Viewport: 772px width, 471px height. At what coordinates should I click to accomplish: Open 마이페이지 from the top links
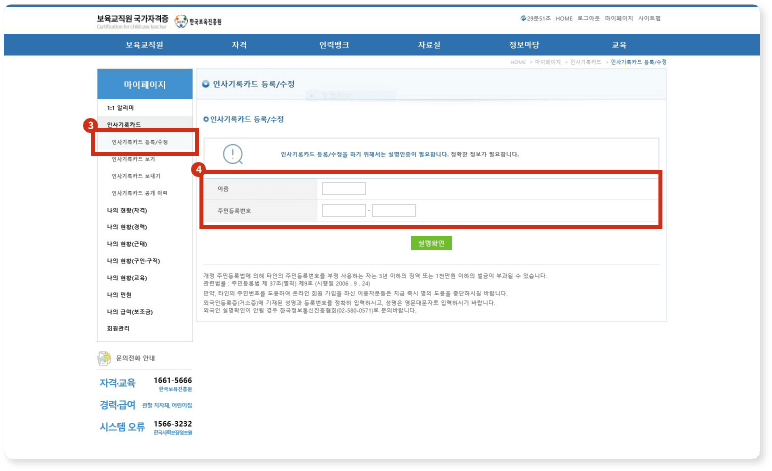(x=619, y=18)
